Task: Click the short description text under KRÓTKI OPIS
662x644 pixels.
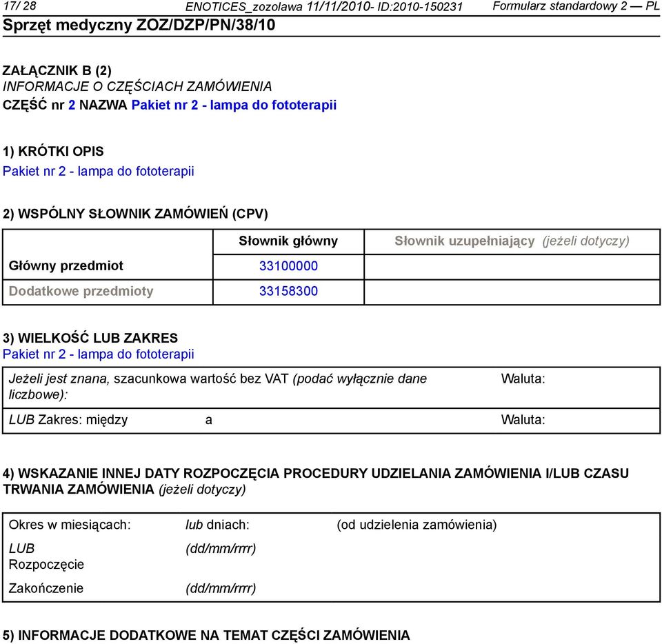Action: (x=99, y=171)
